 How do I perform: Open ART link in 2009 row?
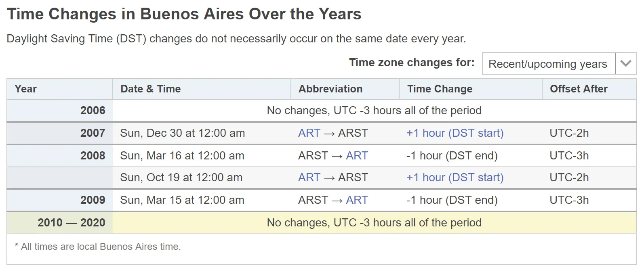(x=357, y=200)
